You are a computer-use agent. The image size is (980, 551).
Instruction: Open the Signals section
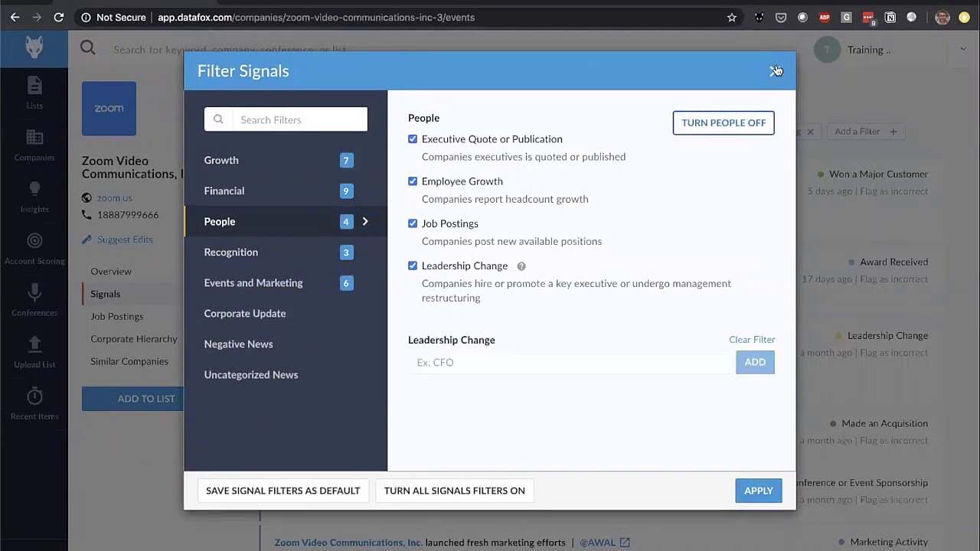105,294
